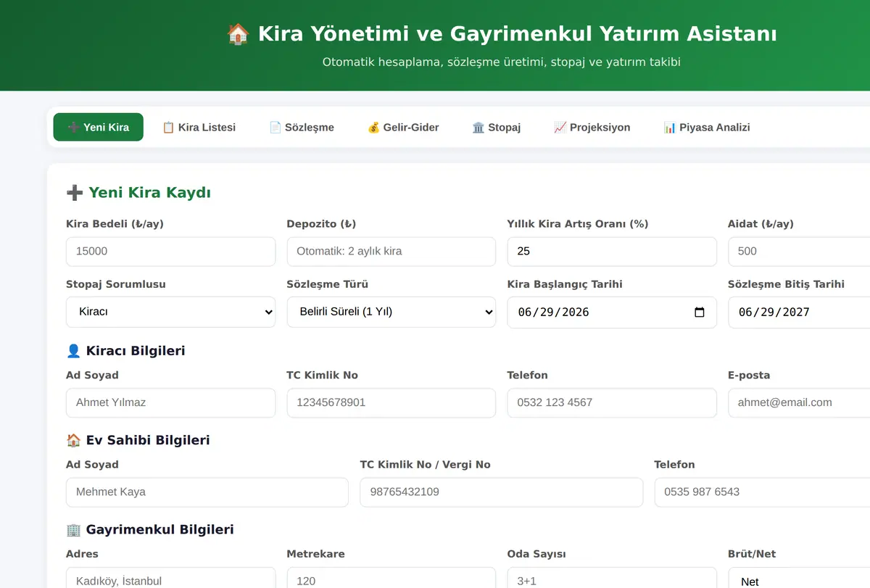Click the house icon beside Ev Sahibi Bilgileri
Image resolution: width=870 pixels, height=588 pixels.
click(73, 440)
